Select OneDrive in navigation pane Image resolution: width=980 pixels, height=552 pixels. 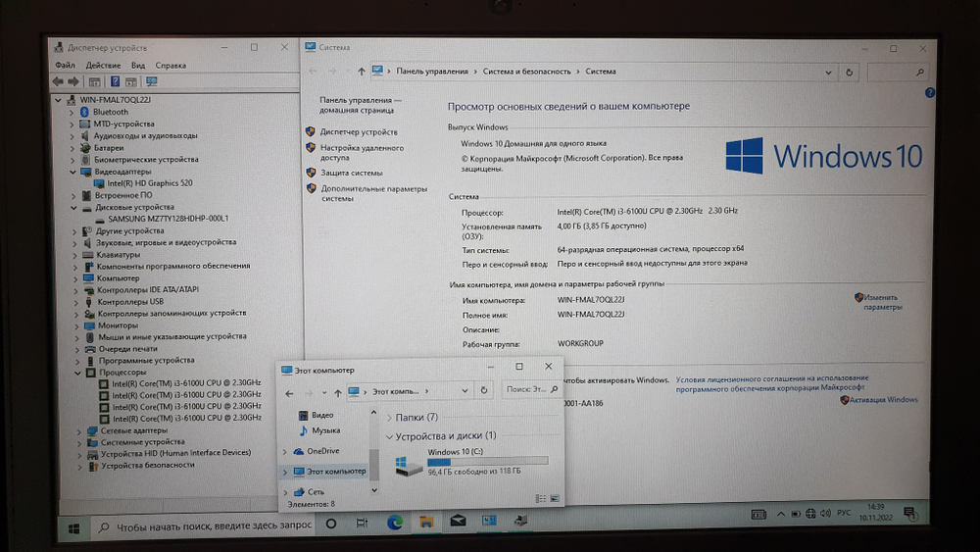323,451
